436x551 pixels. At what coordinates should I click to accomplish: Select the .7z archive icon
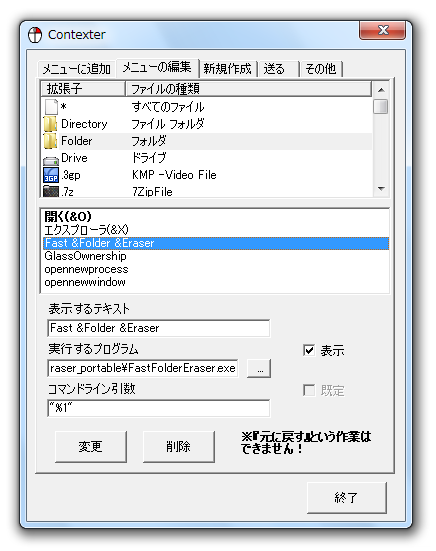[x=51, y=191]
